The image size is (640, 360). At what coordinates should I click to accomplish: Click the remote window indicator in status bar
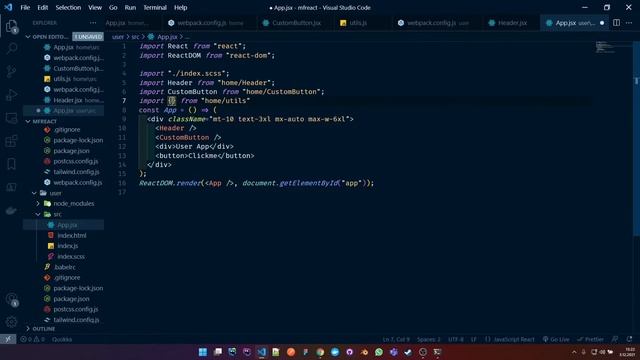click(x=8, y=339)
